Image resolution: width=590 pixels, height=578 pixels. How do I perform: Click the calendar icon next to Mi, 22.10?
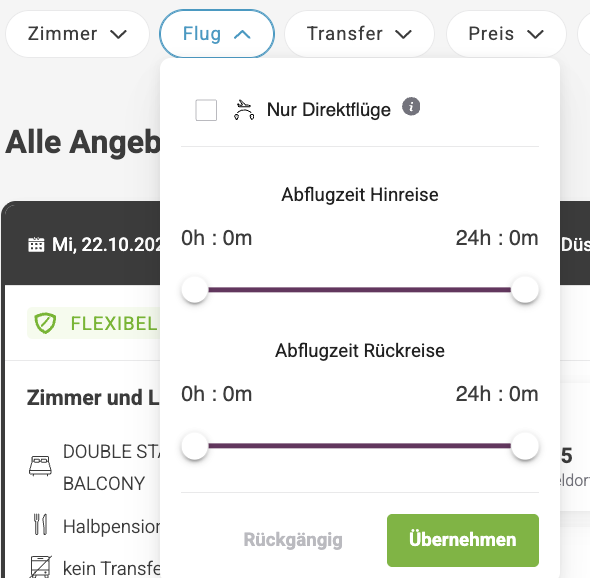[36, 245]
